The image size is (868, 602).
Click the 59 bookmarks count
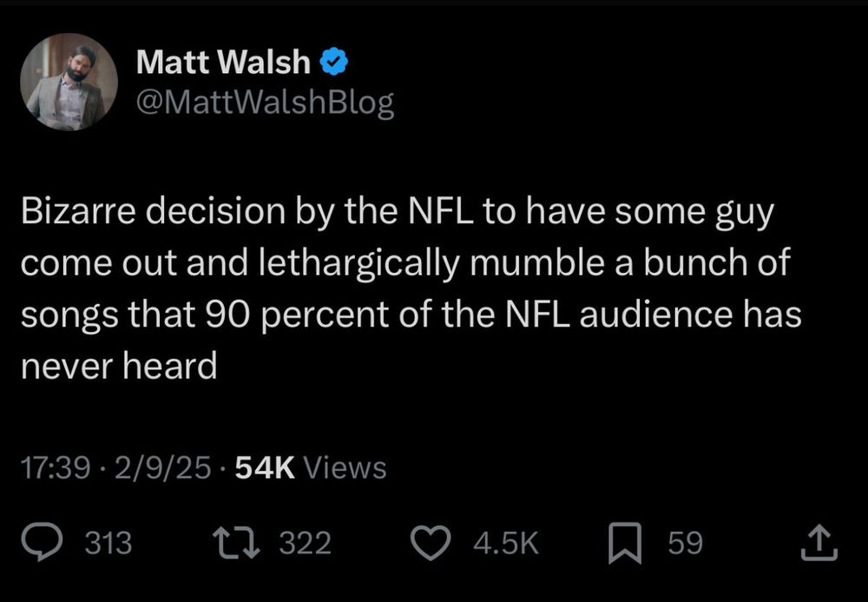coord(686,543)
